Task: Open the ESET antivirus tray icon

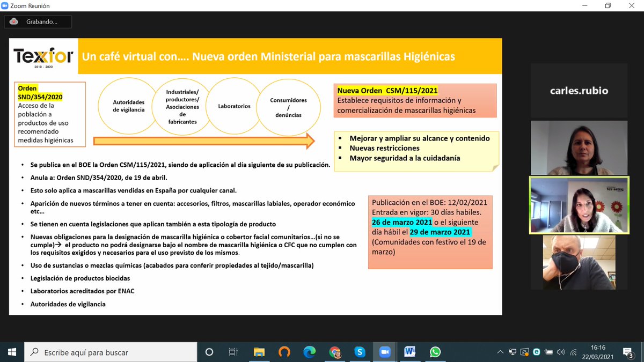Action: [x=537, y=352]
